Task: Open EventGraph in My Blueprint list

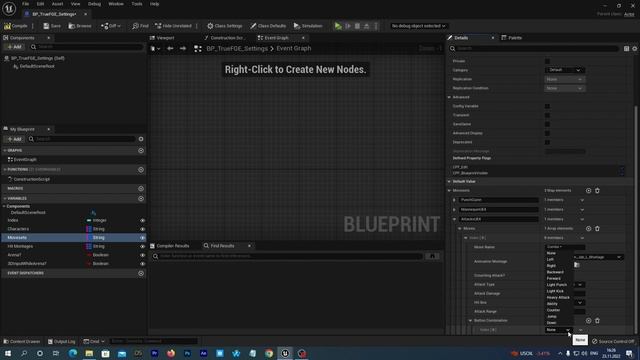Action: 25,160
